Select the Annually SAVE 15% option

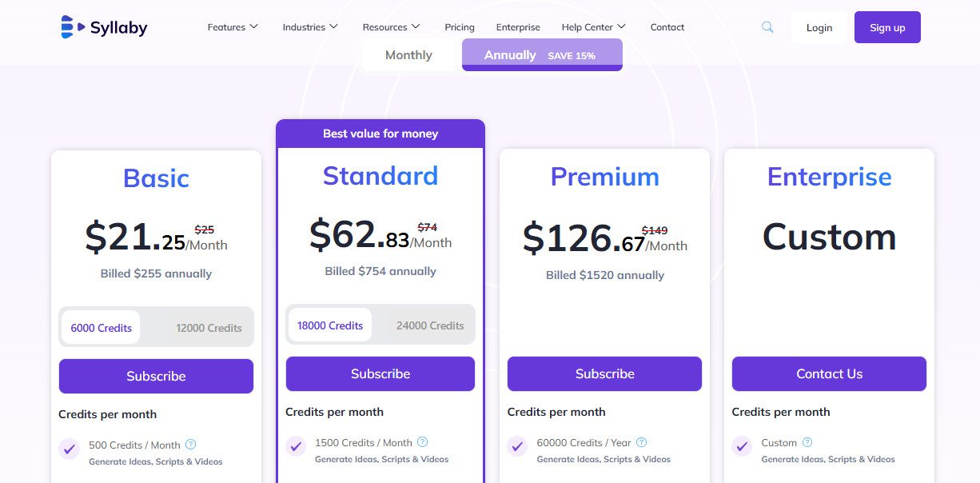pos(542,54)
